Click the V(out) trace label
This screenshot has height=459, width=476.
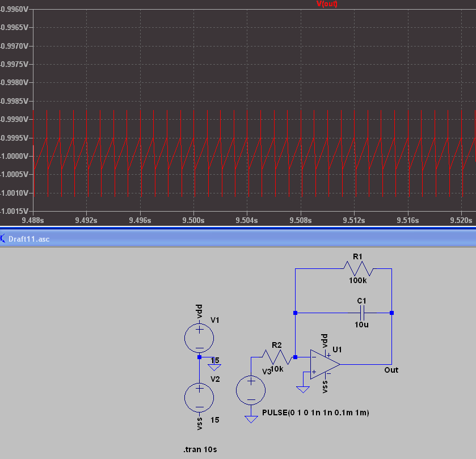coord(327,3)
